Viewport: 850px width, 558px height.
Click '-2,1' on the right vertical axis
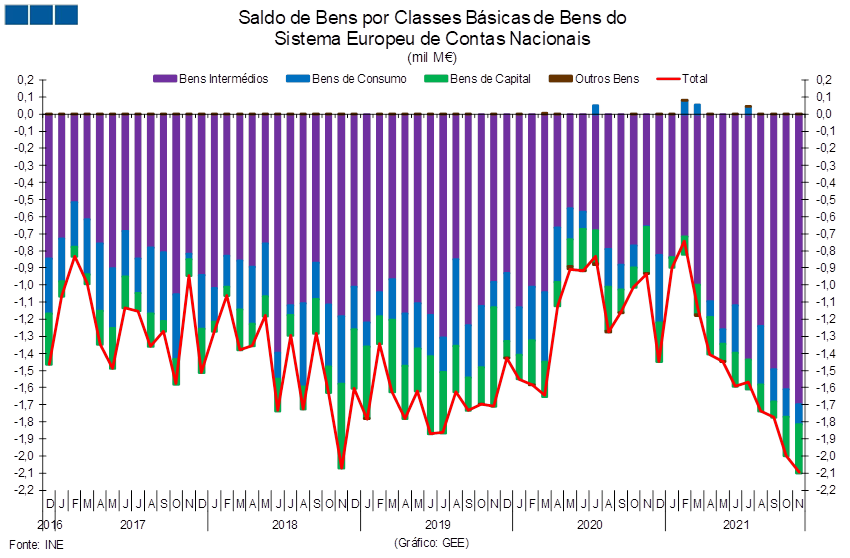point(826,473)
